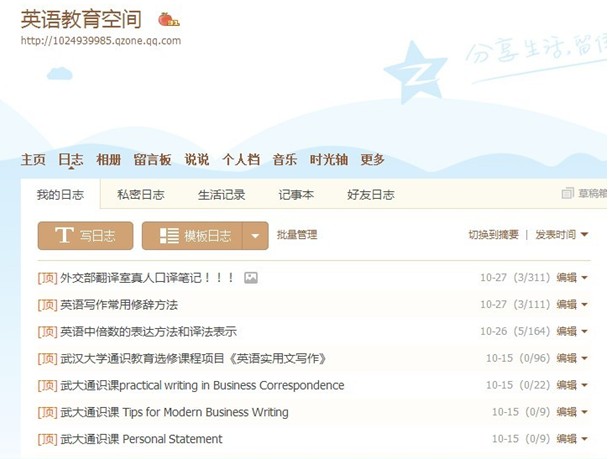This screenshot has height=459, width=610.
Task: Click 切换到摘要 to change view
Action: pos(494,235)
